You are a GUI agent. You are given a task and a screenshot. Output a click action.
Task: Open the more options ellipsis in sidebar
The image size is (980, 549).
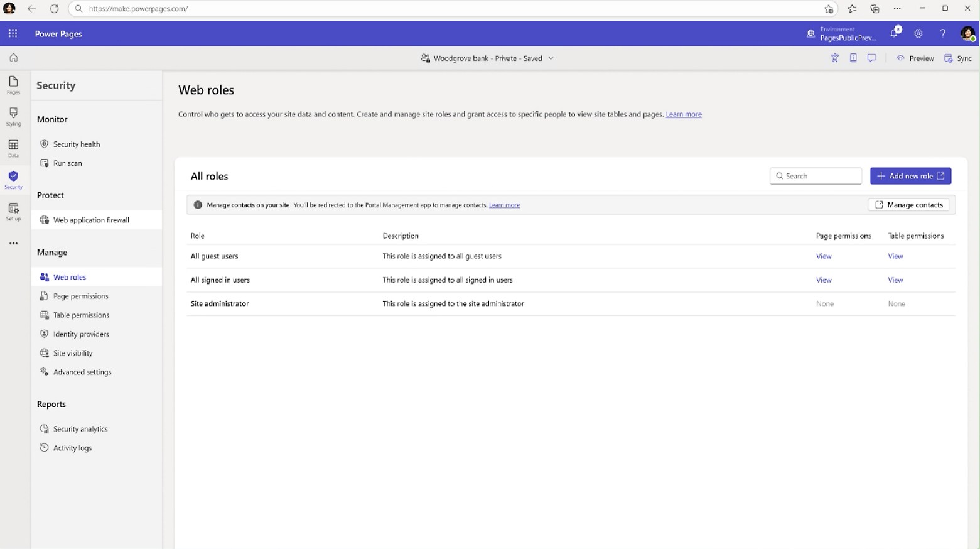click(13, 243)
